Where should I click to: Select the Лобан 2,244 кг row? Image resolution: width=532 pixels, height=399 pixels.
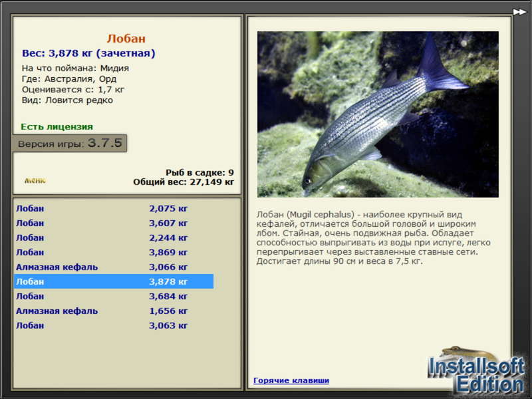click(114, 237)
